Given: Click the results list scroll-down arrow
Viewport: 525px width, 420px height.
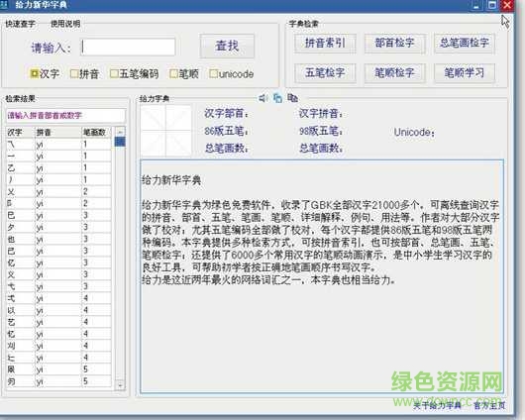Looking at the screenshot, I should point(120,385).
